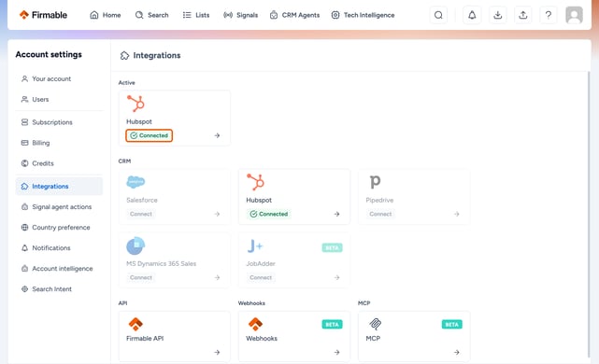Go to Lists in top navigation

(196, 15)
